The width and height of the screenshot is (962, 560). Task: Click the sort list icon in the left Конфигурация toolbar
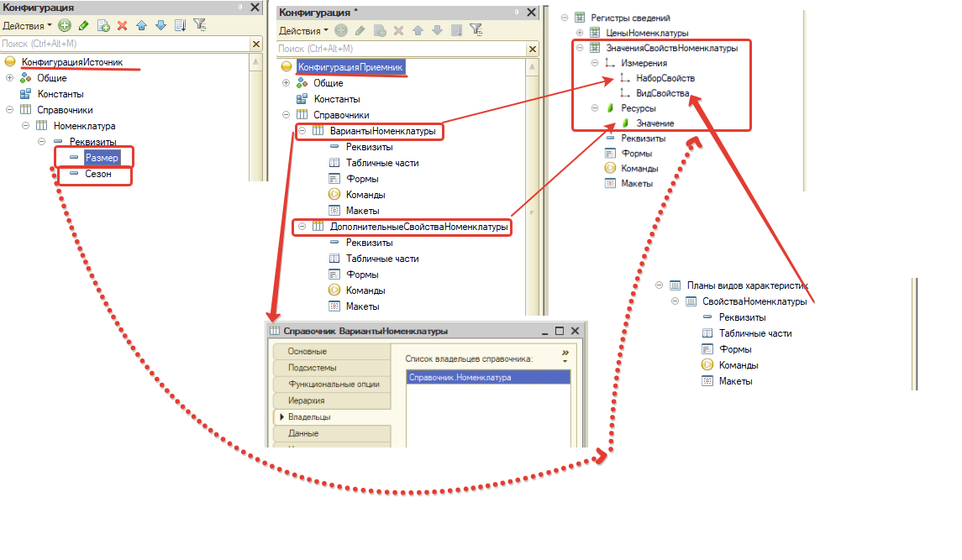[x=181, y=25]
